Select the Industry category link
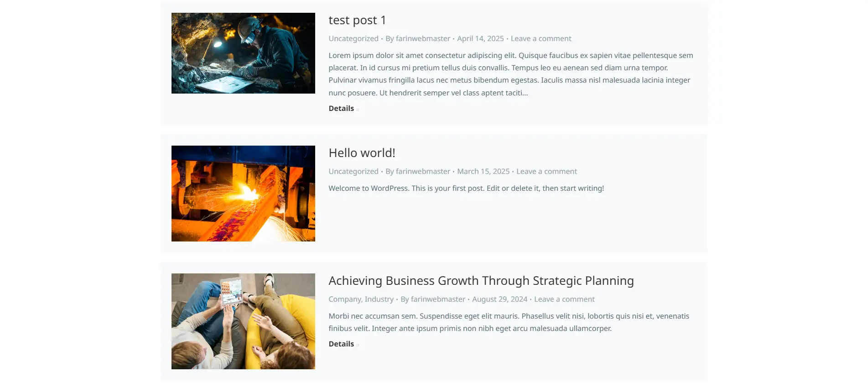Screen dimensions: 868x388 (379, 299)
